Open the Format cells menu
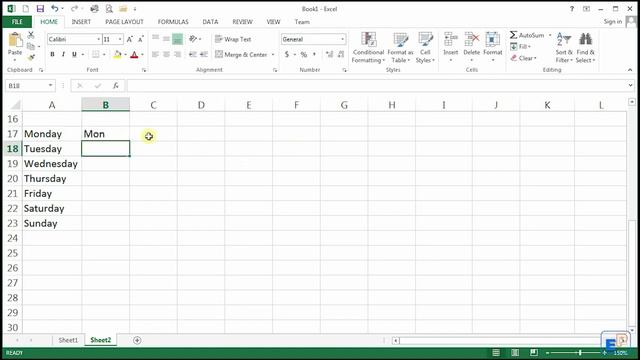The width and height of the screenshot is (640, 360). click(x=493, y=47)
